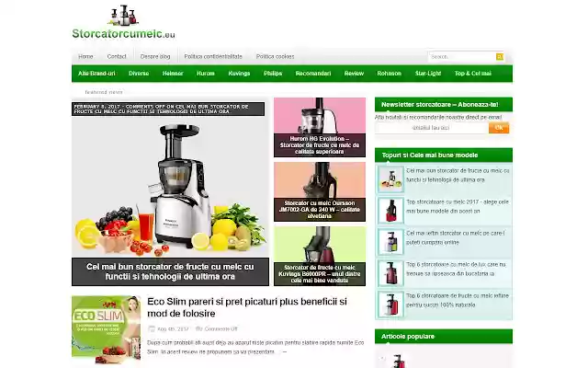
Task: Click the yellow search magnifier icon
Action: [x=499, y=57]
